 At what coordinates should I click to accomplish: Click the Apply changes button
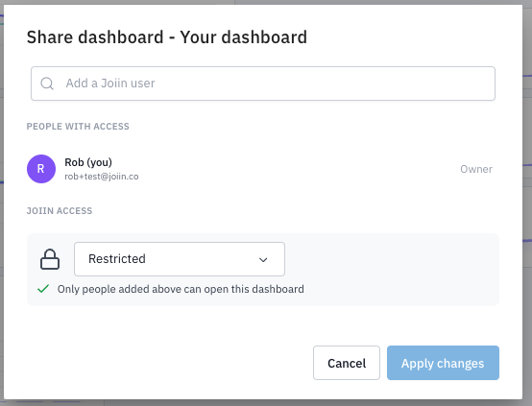tap(443, 363)
